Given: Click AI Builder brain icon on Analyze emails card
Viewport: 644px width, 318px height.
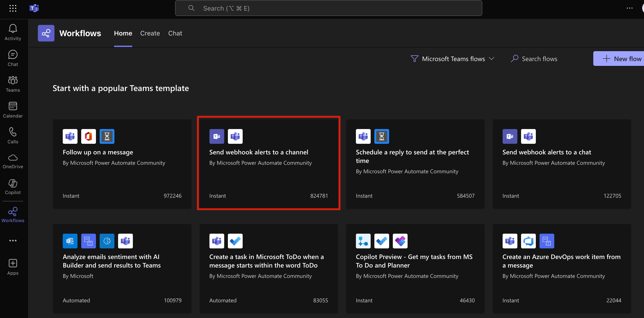Looking at the screenshot, I should coord(107,241).
